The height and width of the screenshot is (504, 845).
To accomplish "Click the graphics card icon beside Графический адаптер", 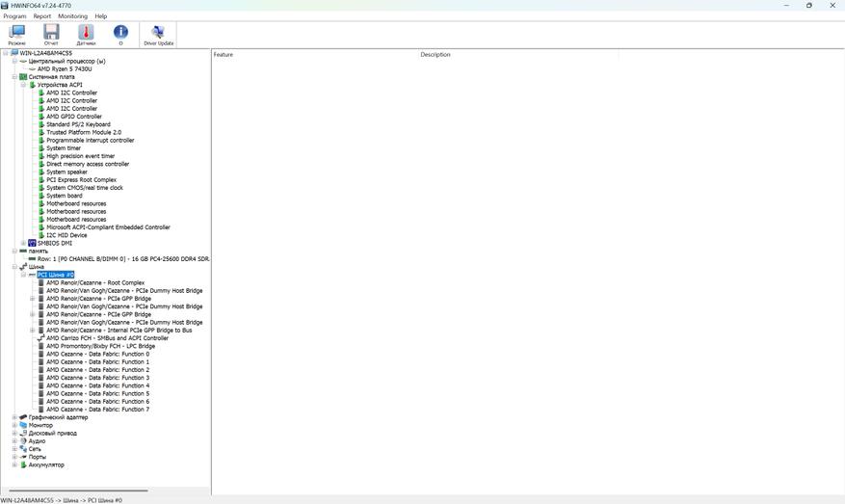I will (23, 417).
